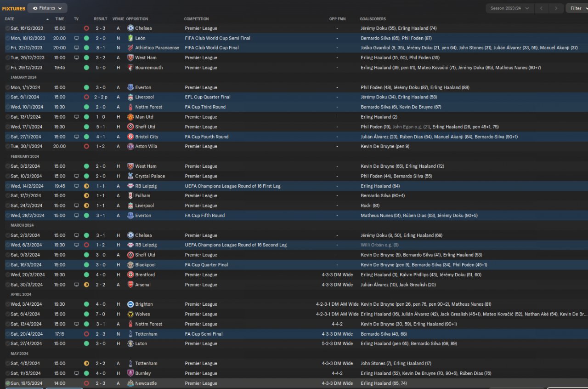Select the Fulham club badge
Viewport: 588px width, 389px height.
point(130,195)
